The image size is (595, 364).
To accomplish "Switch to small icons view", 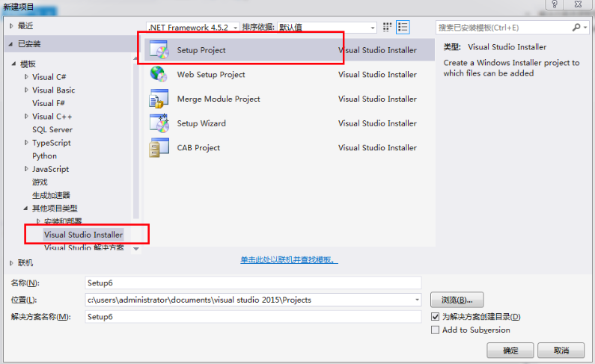I will click(387, 27).
